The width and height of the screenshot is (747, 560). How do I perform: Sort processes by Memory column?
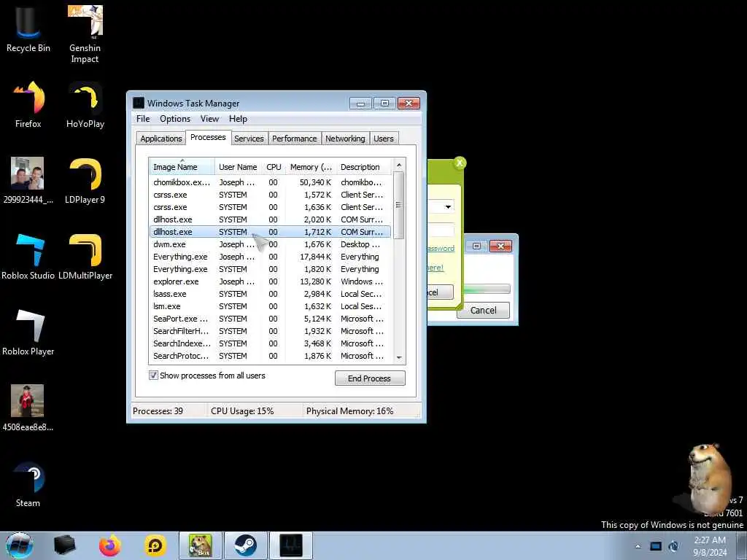coord(311,167)
